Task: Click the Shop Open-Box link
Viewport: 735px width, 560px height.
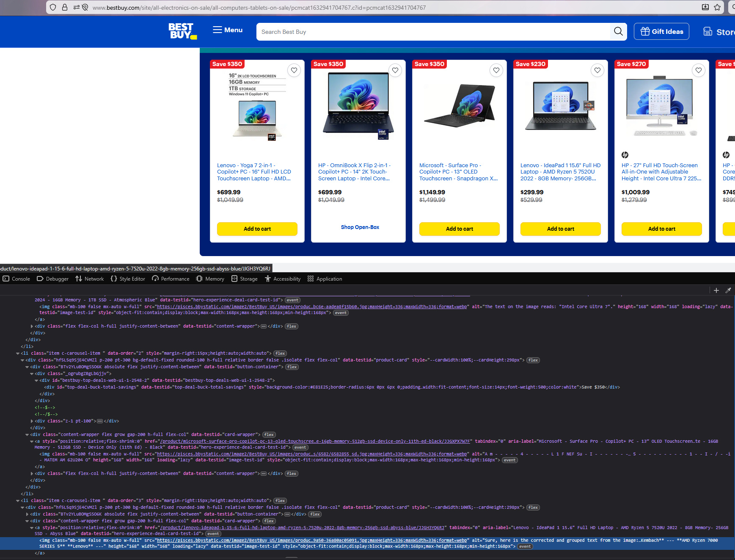Action: 360,227
